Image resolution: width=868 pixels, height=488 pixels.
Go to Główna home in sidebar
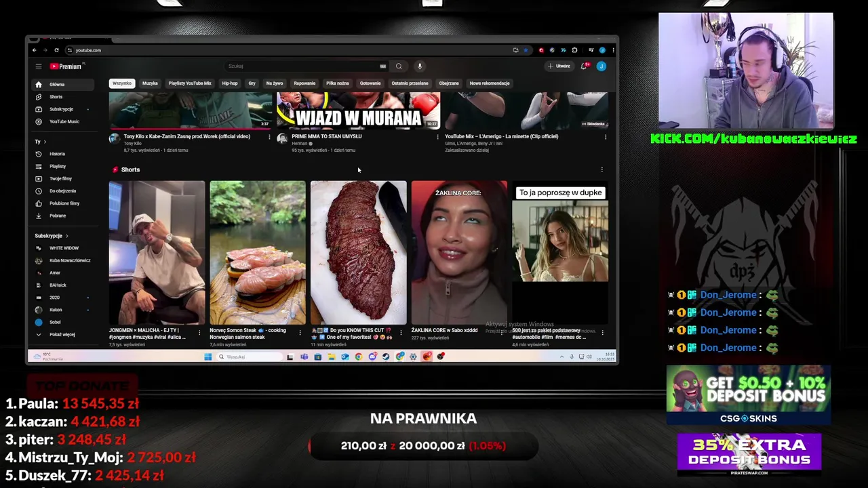pos(62,85)
